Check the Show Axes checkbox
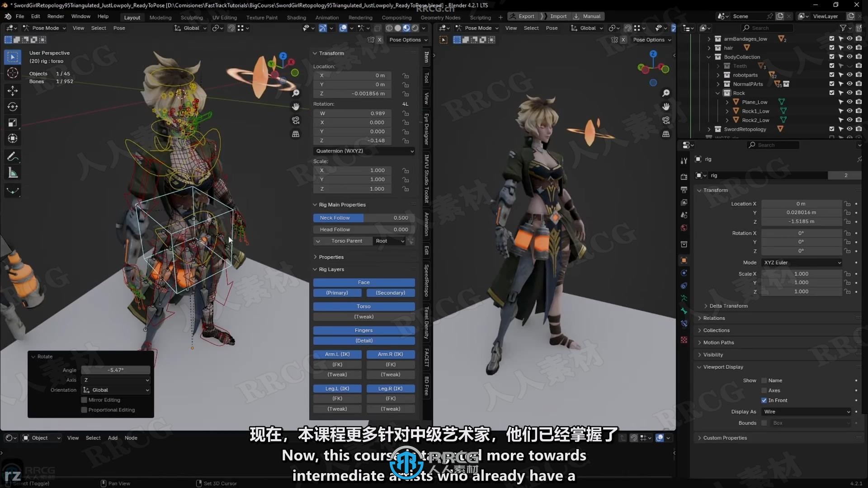Image resolution: width=868 pixels, height=488 pixels. pos(764,390)
